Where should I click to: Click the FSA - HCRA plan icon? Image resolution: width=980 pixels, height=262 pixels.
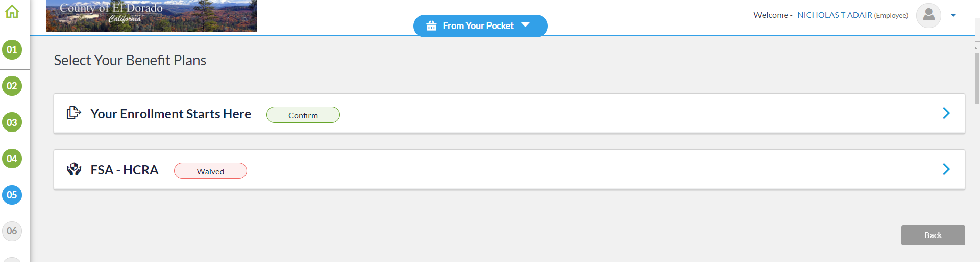click(x=74, y=169)
